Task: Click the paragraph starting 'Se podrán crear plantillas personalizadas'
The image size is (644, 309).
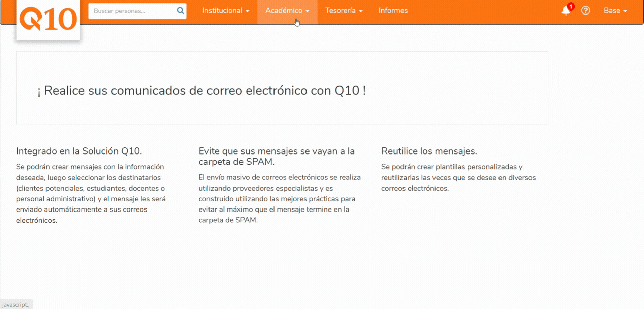Action: [x=458, y=177]
